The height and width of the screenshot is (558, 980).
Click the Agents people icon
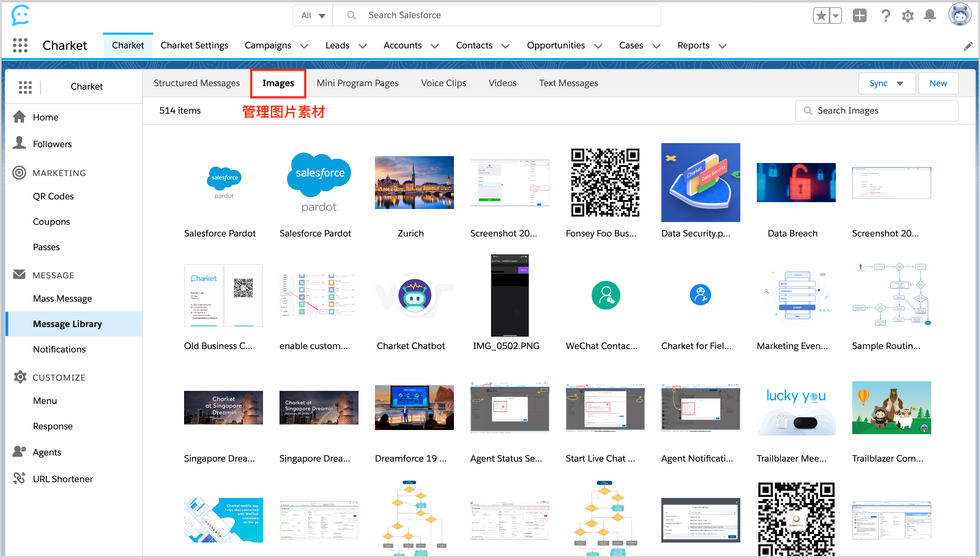tap(19, 451)
